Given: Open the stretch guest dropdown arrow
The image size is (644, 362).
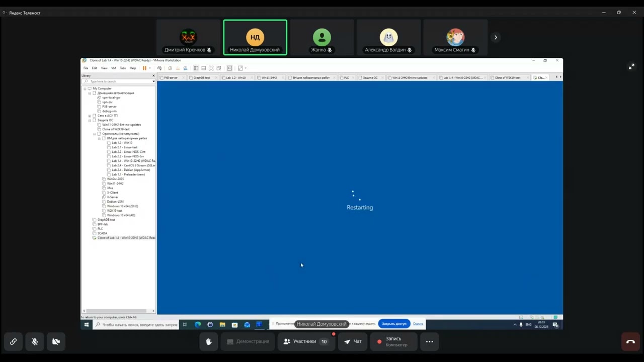Looking at the screenshot, I should click(x=246, y=68).
